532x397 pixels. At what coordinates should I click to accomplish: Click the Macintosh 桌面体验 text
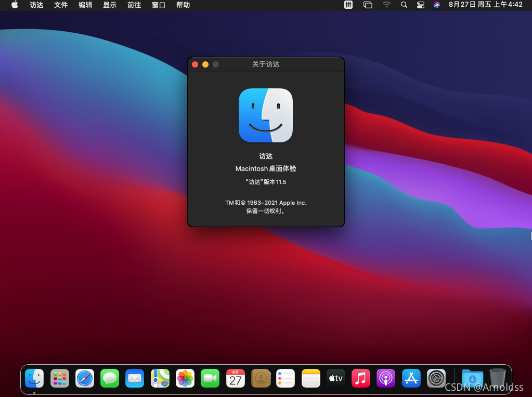tap(266, 168)
